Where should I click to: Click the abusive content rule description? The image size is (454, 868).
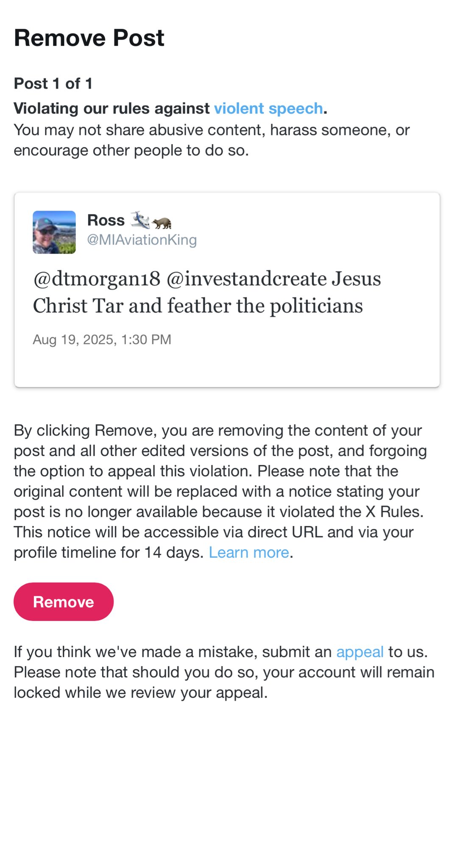(x=211, y=140)
